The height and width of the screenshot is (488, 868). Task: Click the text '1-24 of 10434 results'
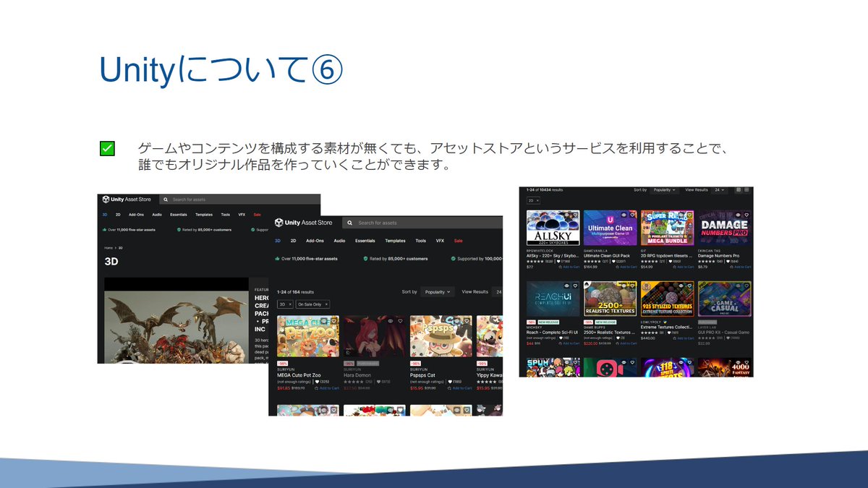click(x=545, y=189)
